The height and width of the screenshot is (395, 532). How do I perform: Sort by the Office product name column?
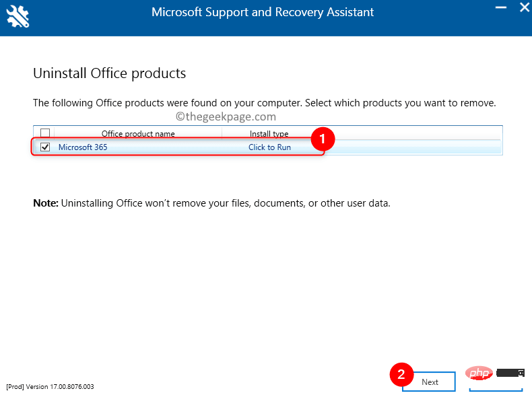pos(138,134)
